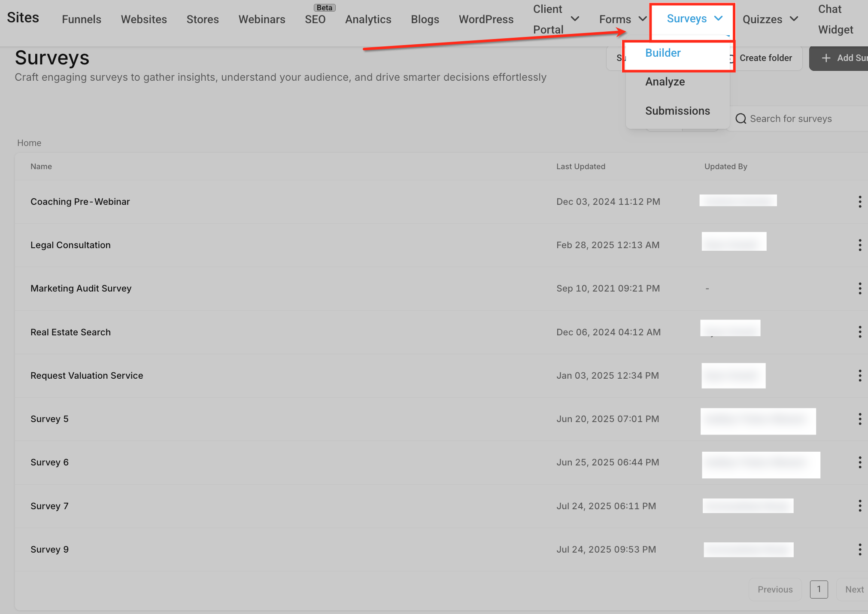Screen dimensions: 868x614
Task: Select Analytics in the top navigation
Action: point(368,19)
